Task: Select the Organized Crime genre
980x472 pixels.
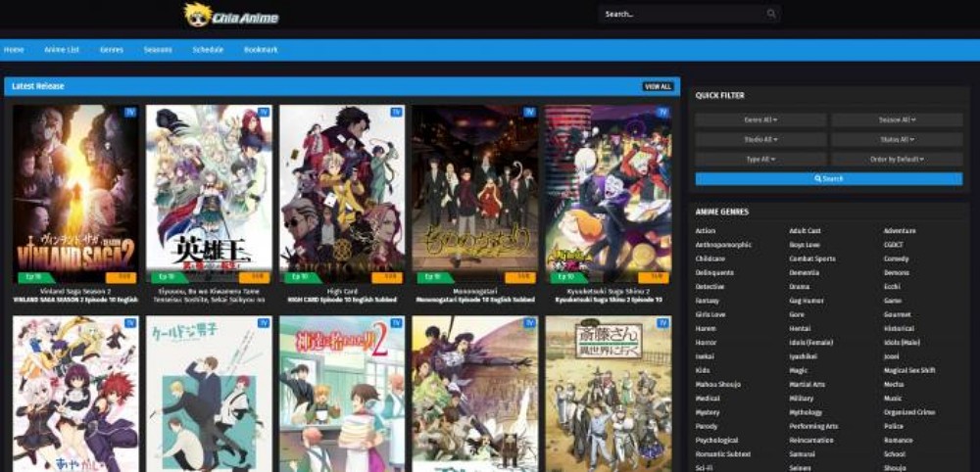Action: point(909,412)
